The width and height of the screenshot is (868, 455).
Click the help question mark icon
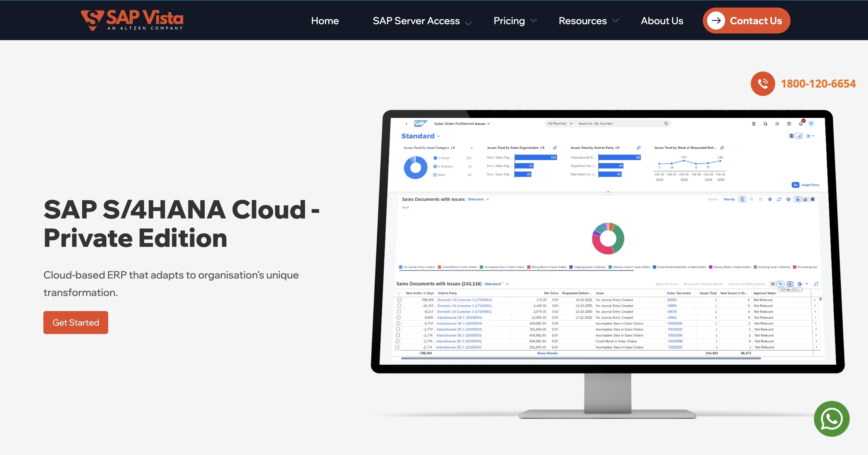[x=789, y=124]
